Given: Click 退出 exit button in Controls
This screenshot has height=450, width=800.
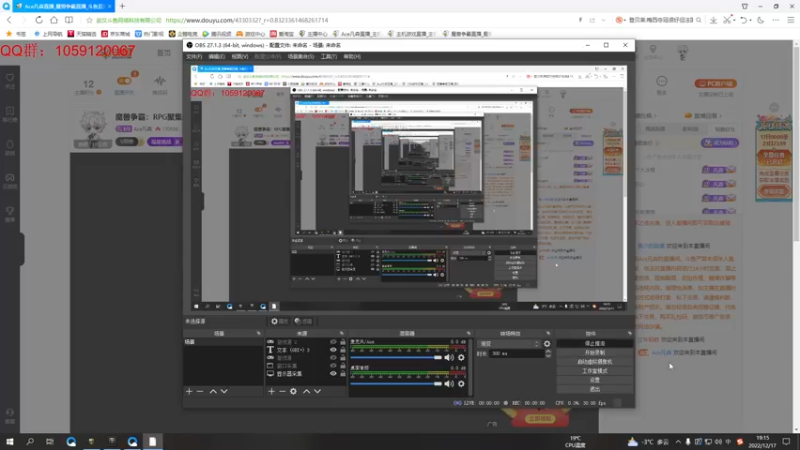Looking at the screenshot, I should pyautogui.click(x=595, y=389).
